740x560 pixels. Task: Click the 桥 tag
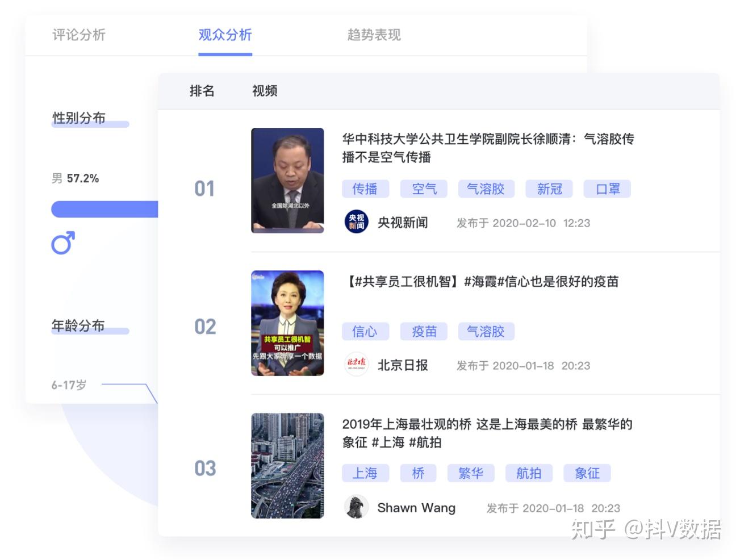418,473
